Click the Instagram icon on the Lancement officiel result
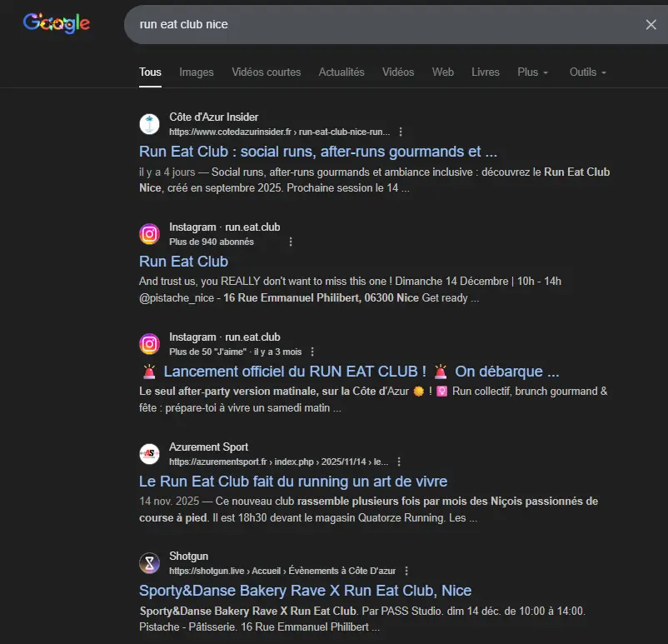This screenshot has height=644, width=668. [x=149, y=344]
